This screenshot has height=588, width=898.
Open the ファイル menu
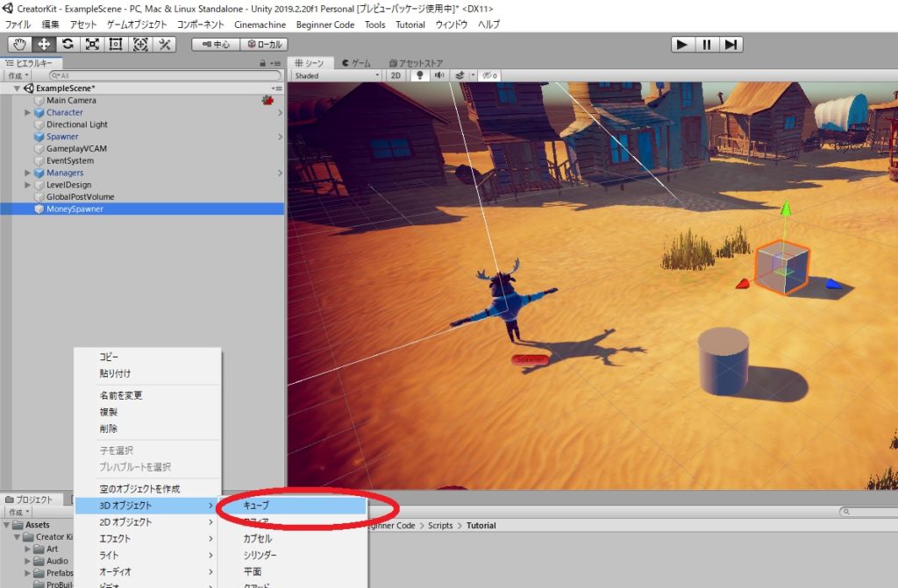point(18,25)
